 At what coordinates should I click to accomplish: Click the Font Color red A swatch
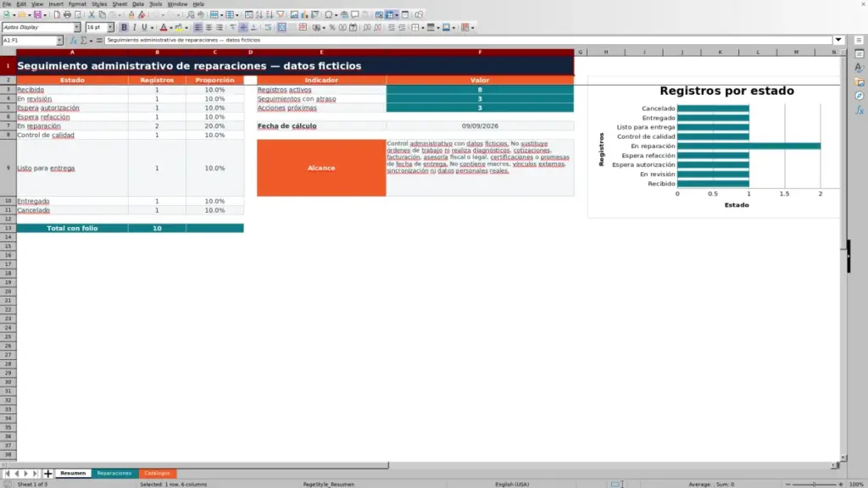[x=164, y=28]
